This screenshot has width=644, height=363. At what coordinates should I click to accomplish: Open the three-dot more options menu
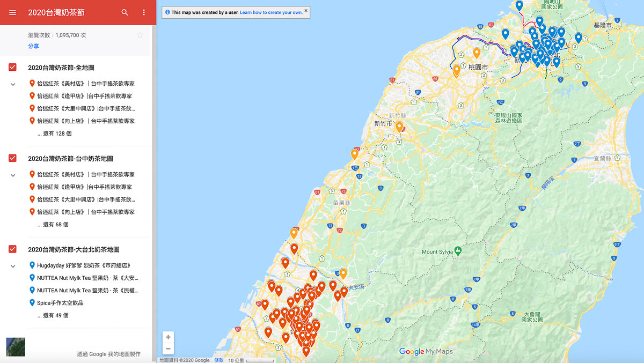pyautogui.click(x=144, y=12)
